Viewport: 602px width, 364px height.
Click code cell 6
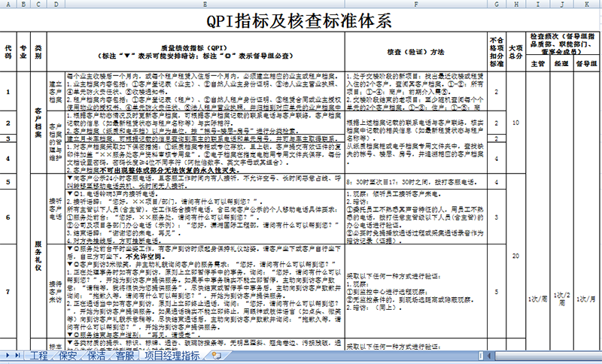point(8,217)
